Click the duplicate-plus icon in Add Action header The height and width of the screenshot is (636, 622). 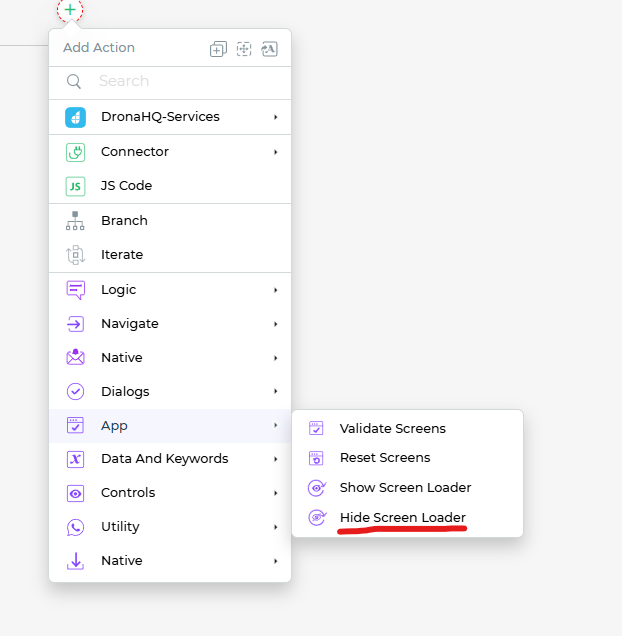(x=218, y=49)
